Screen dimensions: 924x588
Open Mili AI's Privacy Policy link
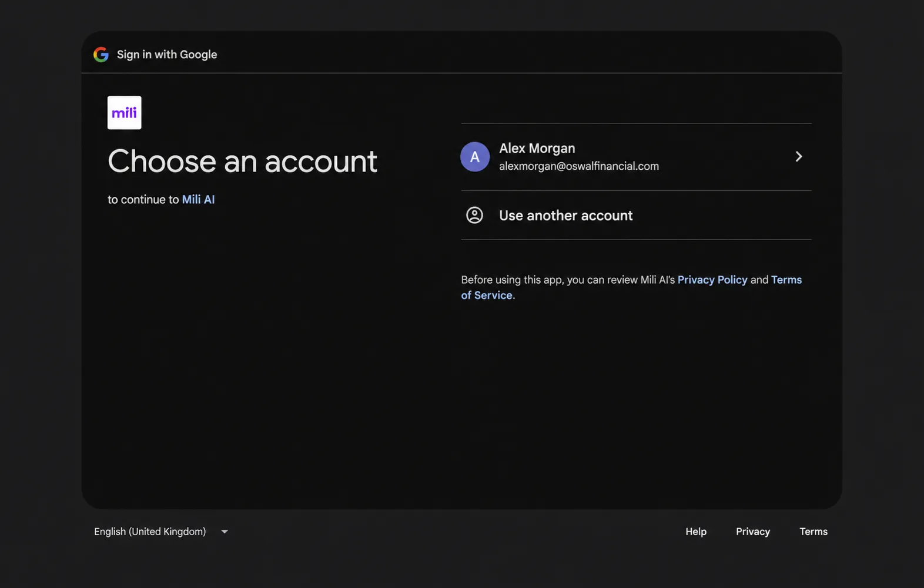(712, 280)
